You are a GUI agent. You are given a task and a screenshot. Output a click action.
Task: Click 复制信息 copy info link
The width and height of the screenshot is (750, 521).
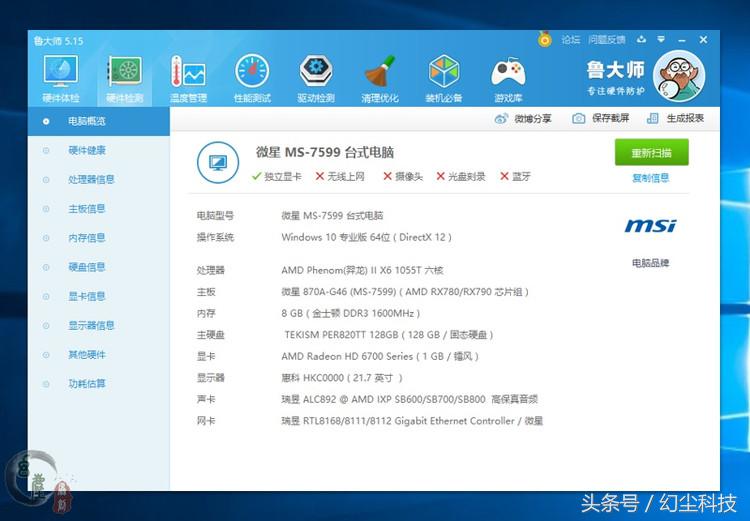(x=651, y=178)
